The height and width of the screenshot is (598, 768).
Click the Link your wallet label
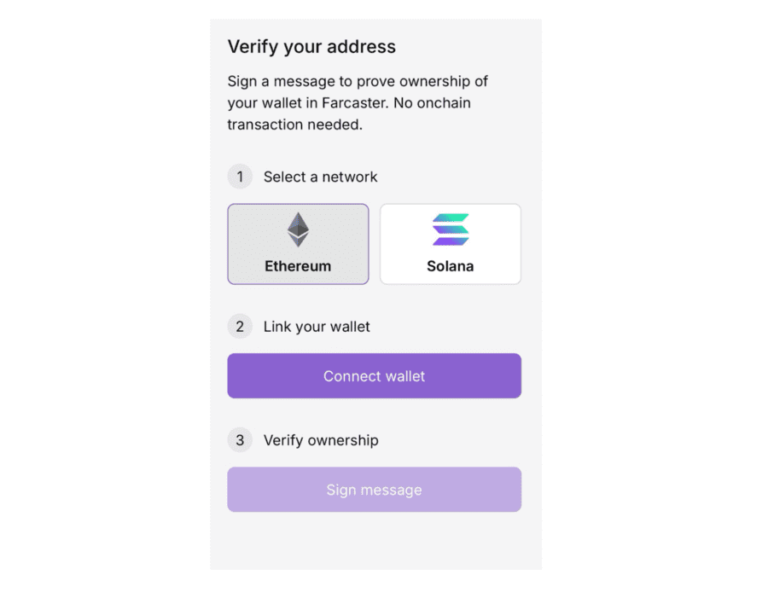click(x=316, y=326)
